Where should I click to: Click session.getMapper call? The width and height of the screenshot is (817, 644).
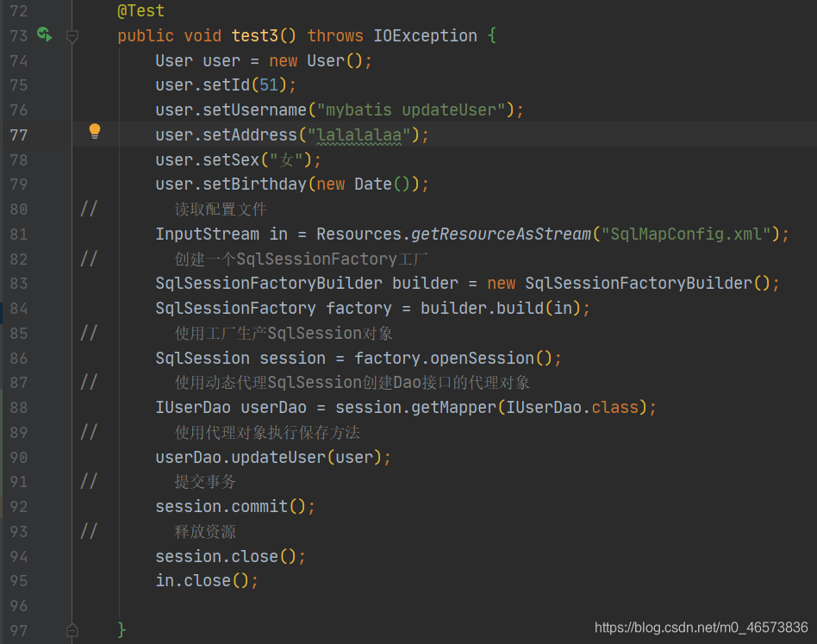click(x=415, y=407)
